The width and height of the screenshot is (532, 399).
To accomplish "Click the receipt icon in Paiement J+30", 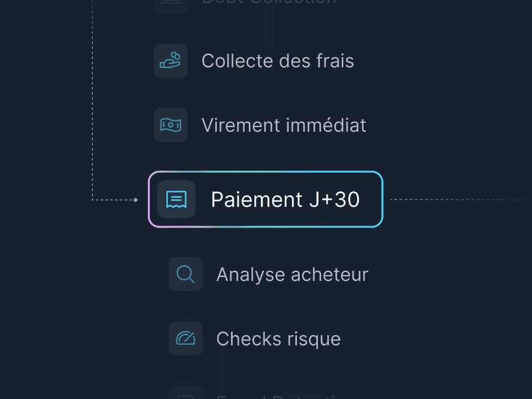I will tap(176, 199).
